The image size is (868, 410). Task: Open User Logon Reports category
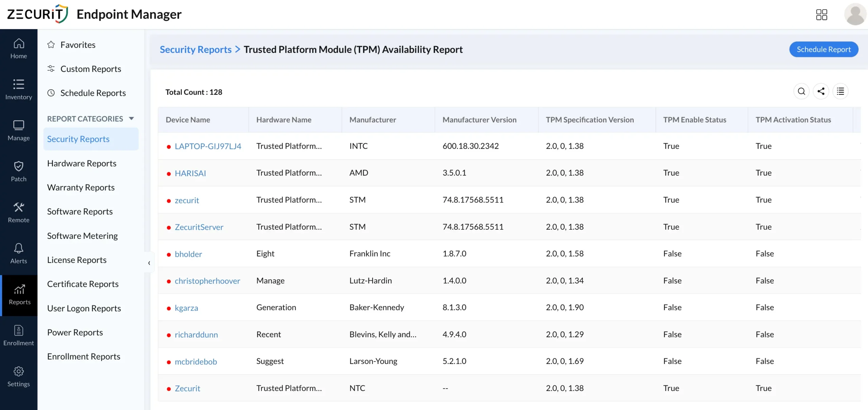(84, 308)
